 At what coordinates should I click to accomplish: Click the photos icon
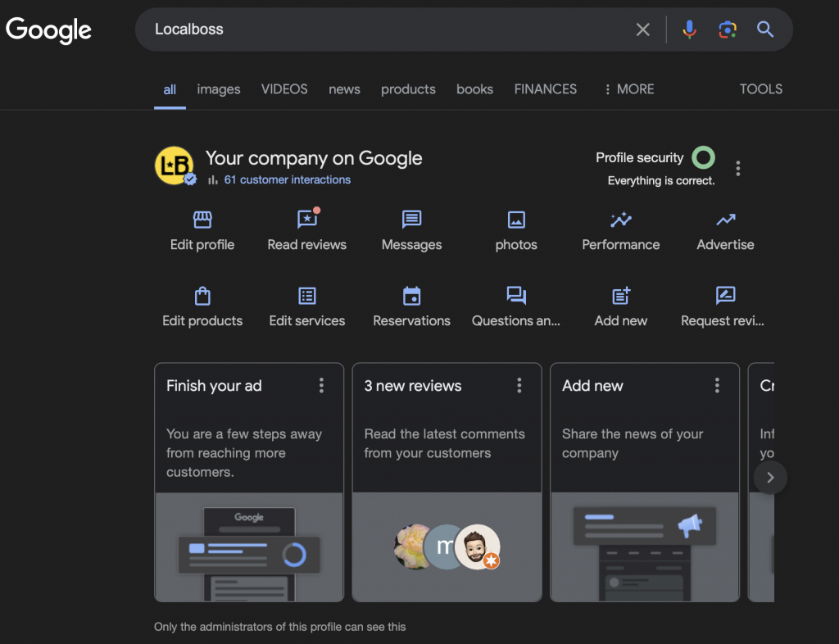[x=516, y=220]
